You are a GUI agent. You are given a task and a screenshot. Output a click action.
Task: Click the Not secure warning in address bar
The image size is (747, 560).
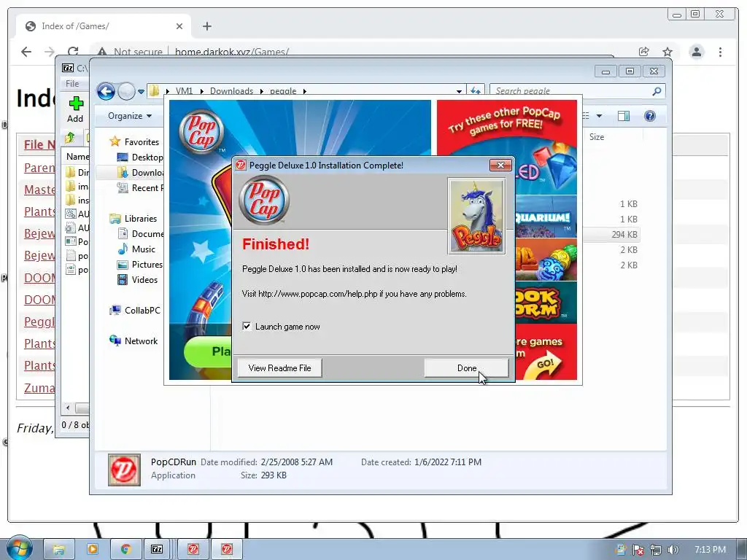click(x=130, y=52)
